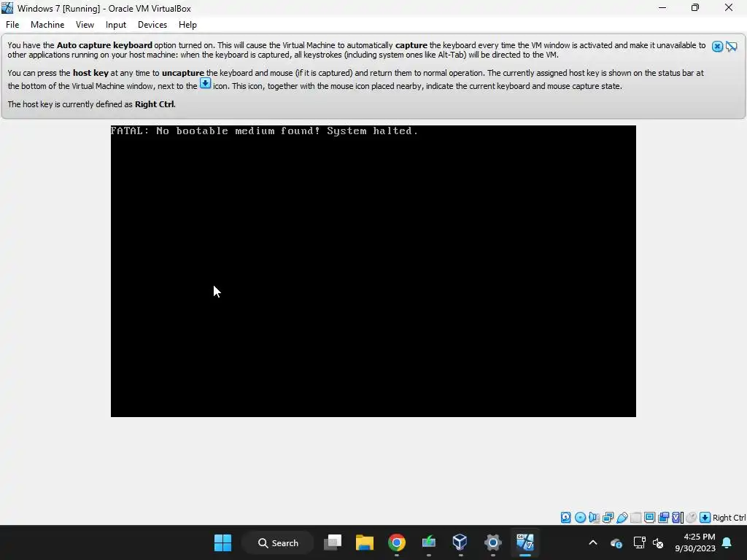Open the Input menu

coord(116,25)
